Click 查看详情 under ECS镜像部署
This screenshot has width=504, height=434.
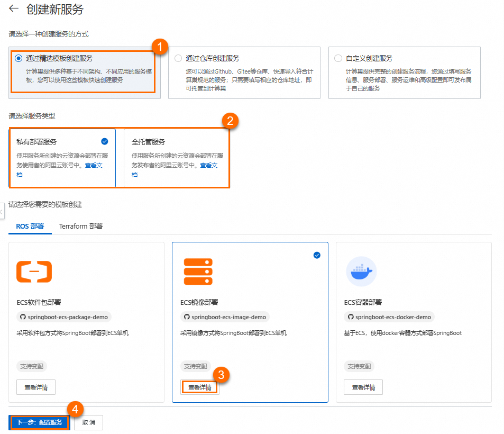[x=199, y=387]
